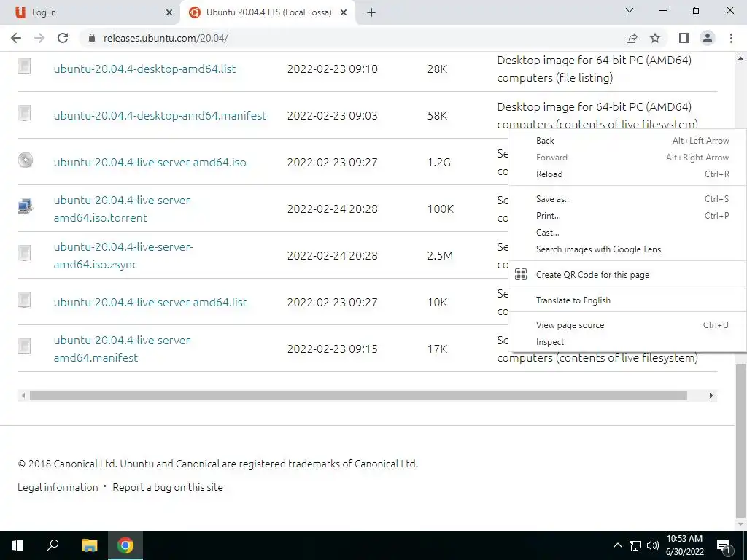This screenshot has height=560, width=747.
Task: Click the disc icon beside live-server-amd64.iso
Action: click(x=26, y=160)
